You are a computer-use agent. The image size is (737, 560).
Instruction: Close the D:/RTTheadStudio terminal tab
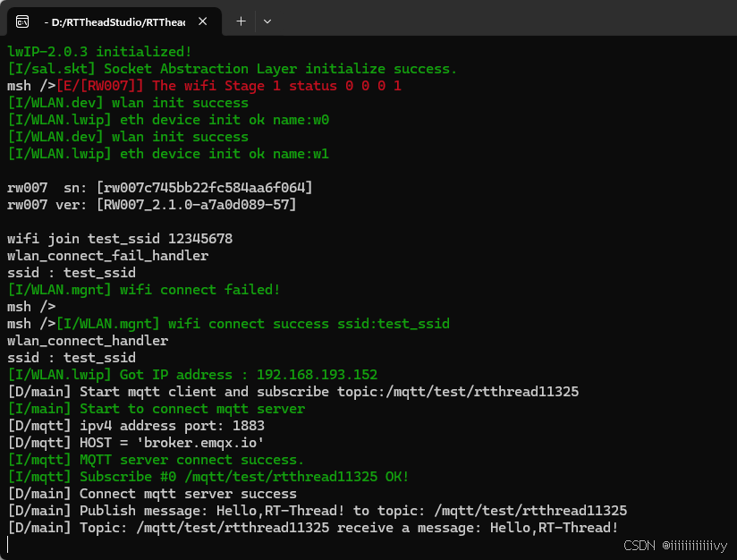point(202,21)
